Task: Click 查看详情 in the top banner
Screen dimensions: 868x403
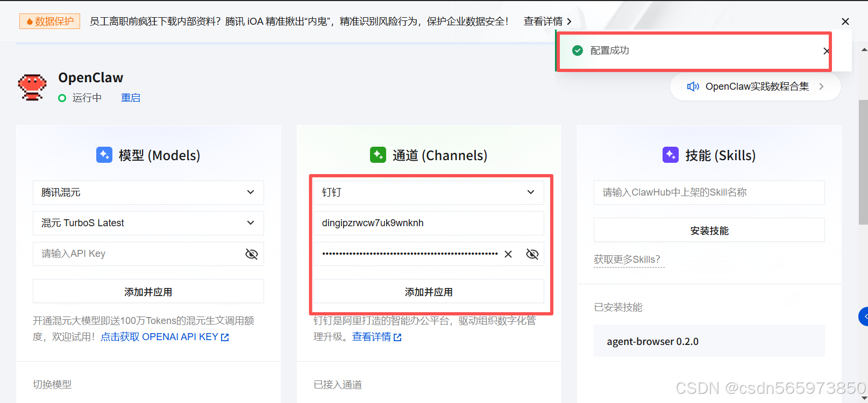Action: tap(547, 21)
